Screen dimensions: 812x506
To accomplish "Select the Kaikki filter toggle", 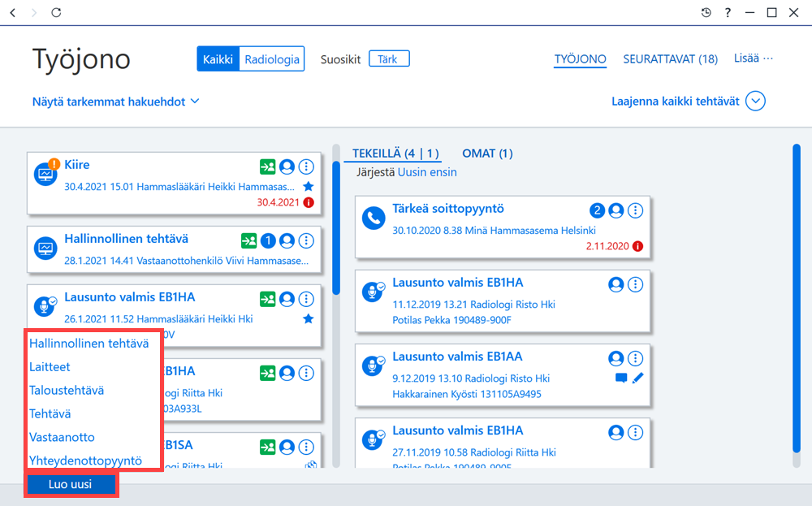I will point(218,59).
